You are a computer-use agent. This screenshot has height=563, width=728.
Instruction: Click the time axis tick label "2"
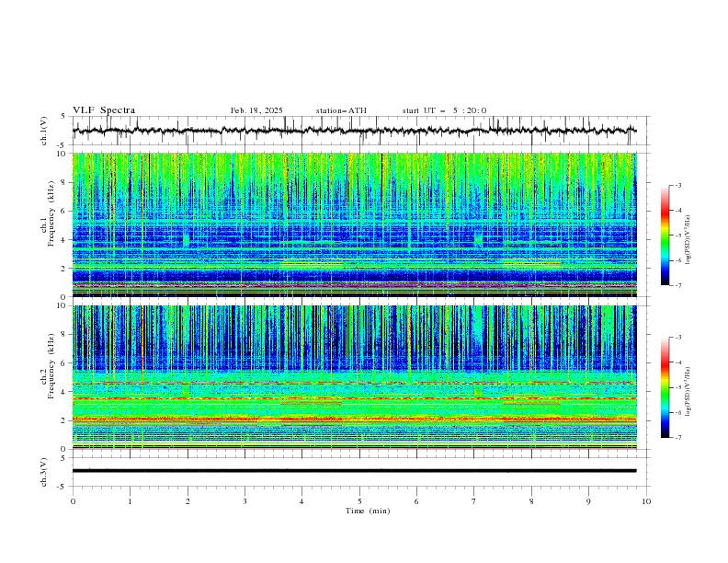click(x=188, y=501)
